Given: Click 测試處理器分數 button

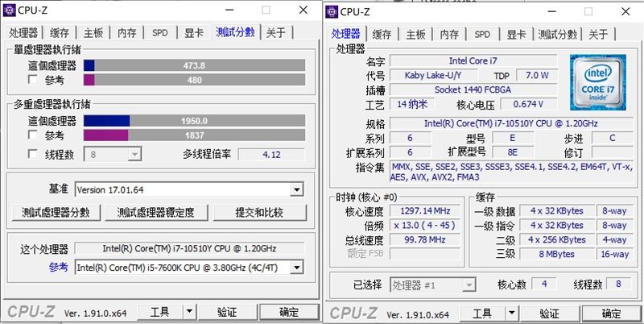Looking at the screenshot, I should (56, 212).
